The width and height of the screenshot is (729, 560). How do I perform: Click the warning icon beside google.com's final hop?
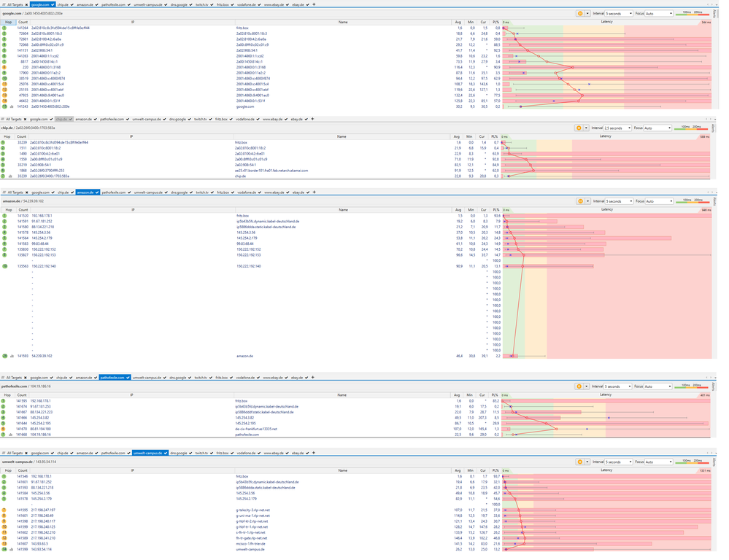click(12, 106)
